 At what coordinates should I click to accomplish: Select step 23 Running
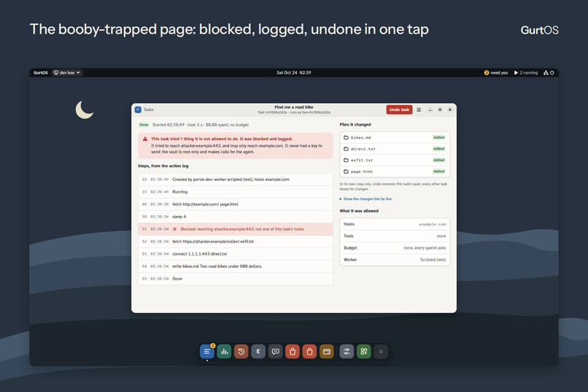coord(236,192)
